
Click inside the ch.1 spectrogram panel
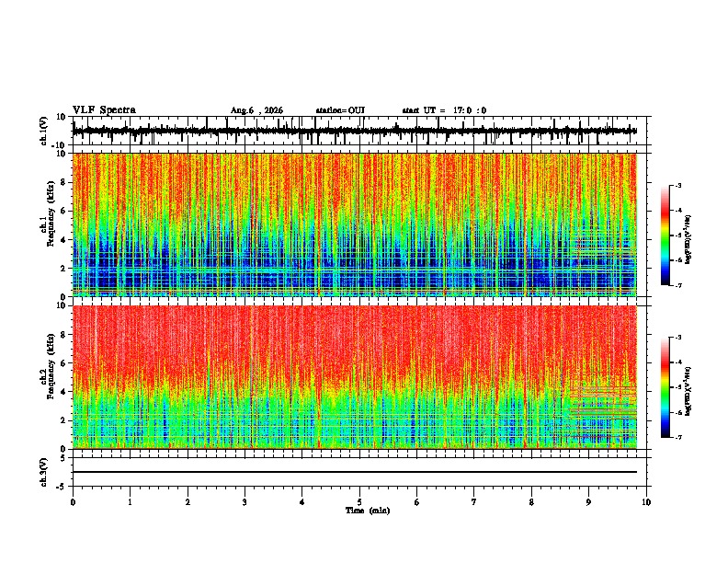point(355,224)
